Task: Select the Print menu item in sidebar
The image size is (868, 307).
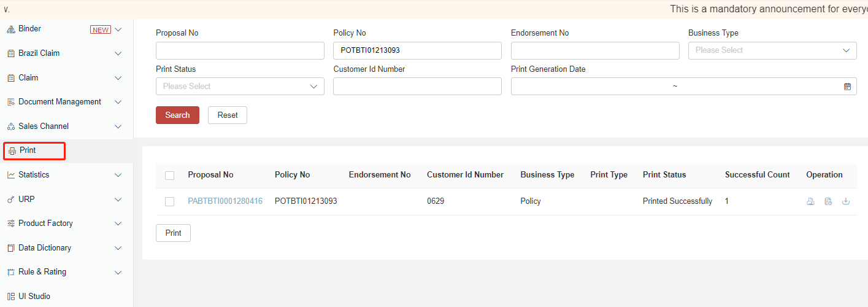Action: coord(28,150)
